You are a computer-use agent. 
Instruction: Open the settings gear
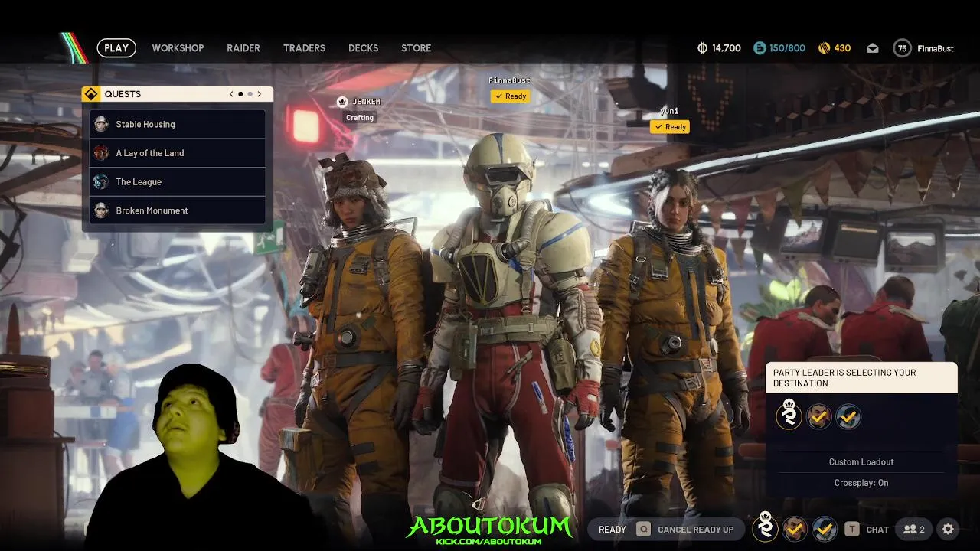coord(948,529)
